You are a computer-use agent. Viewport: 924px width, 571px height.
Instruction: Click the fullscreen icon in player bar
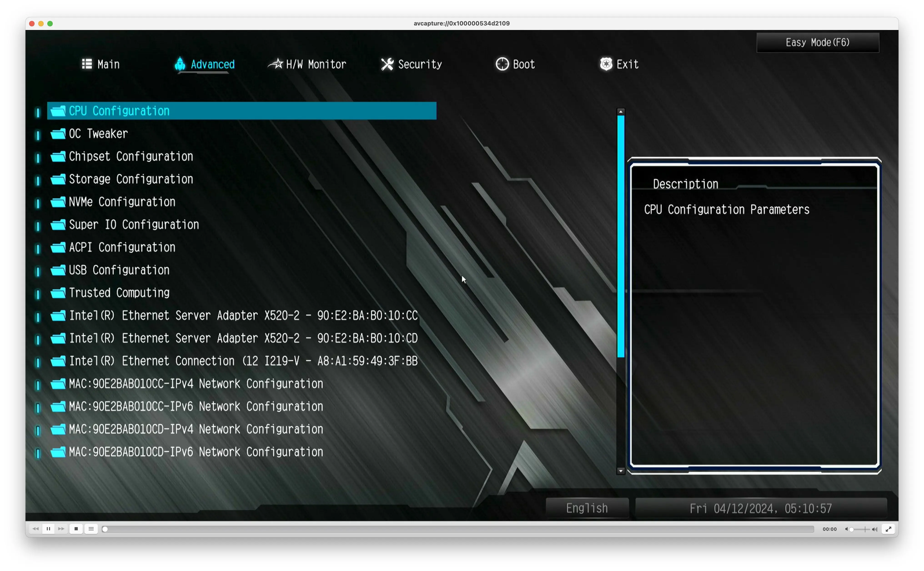click(888, 529)
